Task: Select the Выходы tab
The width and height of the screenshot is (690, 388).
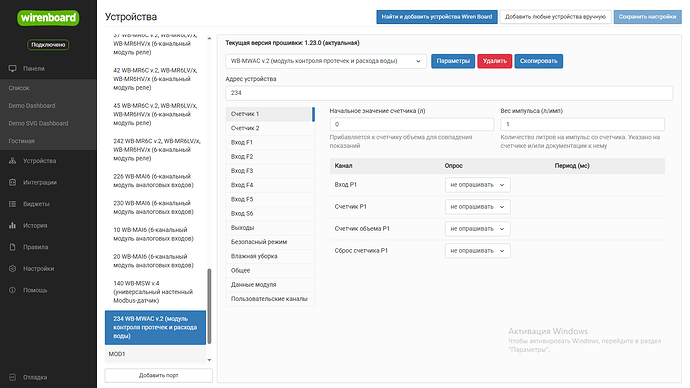Action: tap(270, 228)
